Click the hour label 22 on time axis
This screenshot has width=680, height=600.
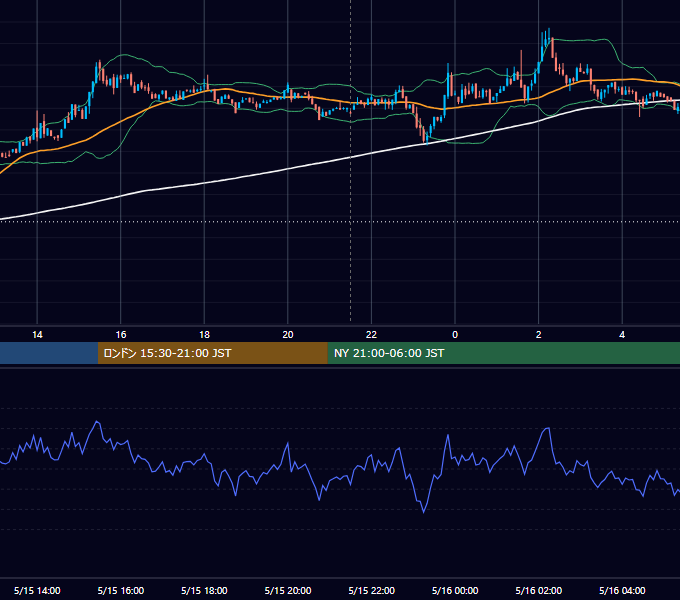click(x=371, y=335)
